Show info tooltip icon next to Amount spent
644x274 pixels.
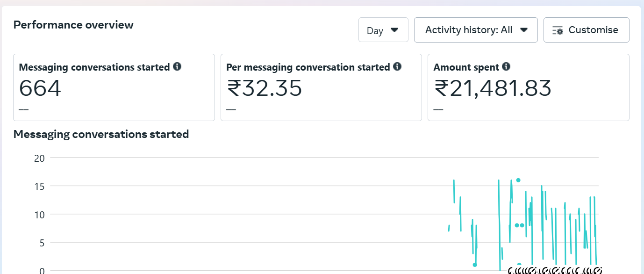click(x=506, y=67)
